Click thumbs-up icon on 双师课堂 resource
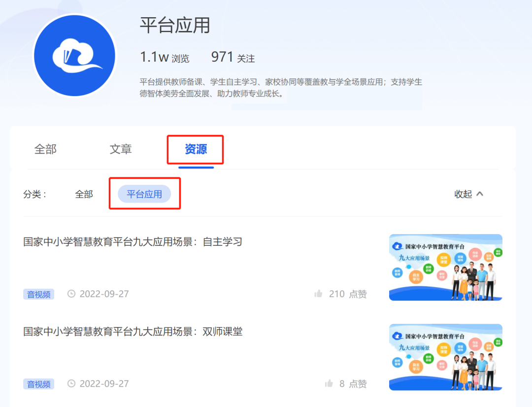This screenshot has height=407, width=532. (329, 384)
